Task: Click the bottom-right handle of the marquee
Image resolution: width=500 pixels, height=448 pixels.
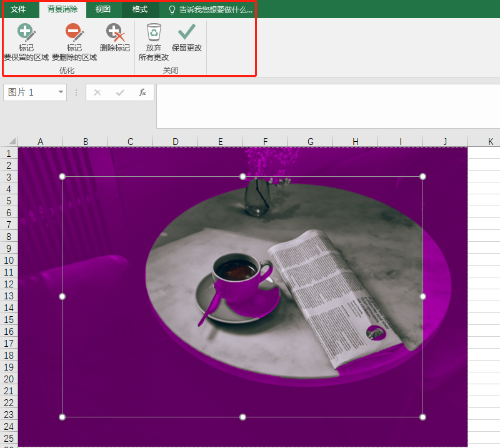Action: click(x=423, y=417)
